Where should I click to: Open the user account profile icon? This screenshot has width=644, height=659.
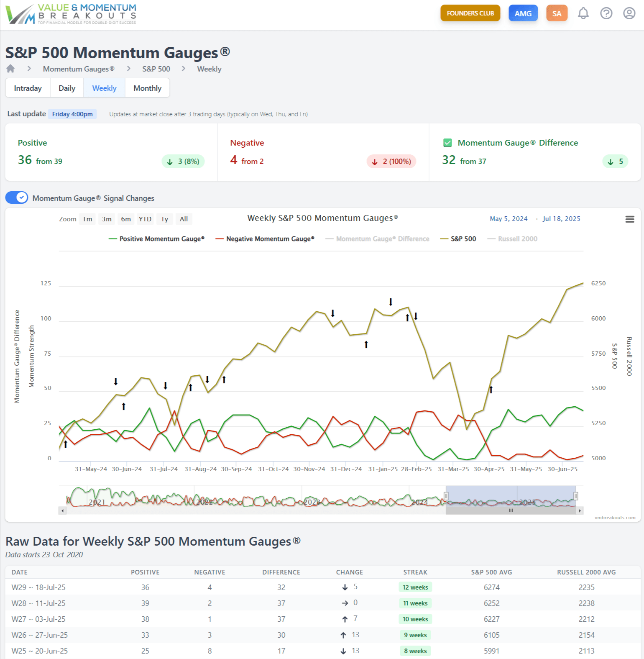click(629, 13)
